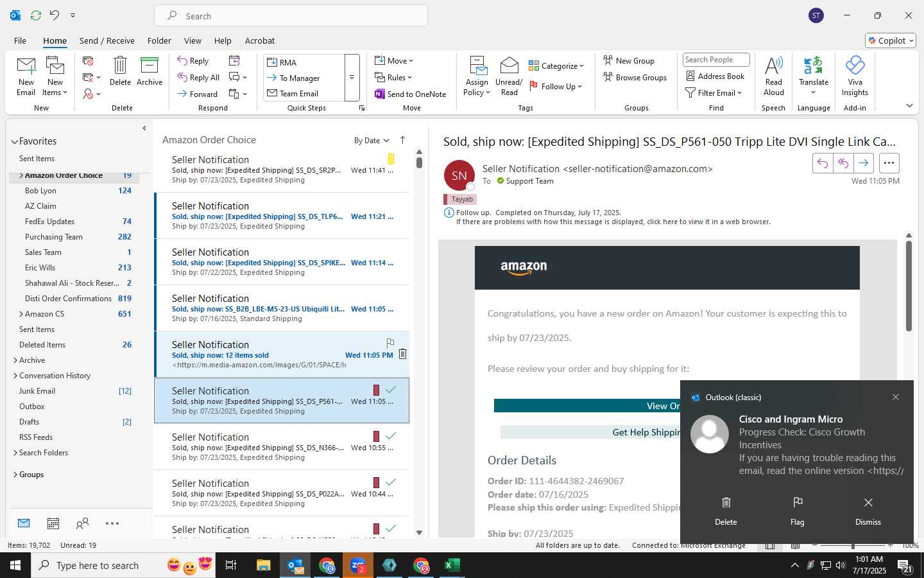Click Delete in the Outlook notification

(x=726, y=511)
